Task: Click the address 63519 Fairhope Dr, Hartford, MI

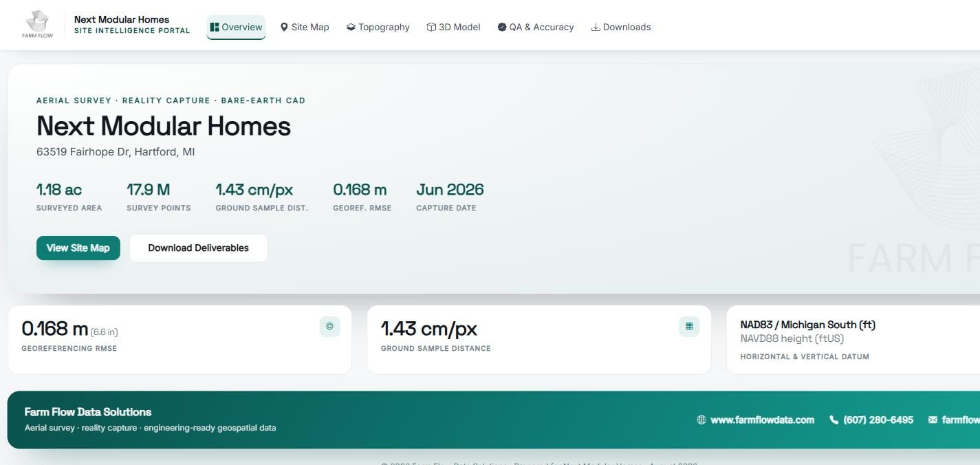Action: coord(116,152)
